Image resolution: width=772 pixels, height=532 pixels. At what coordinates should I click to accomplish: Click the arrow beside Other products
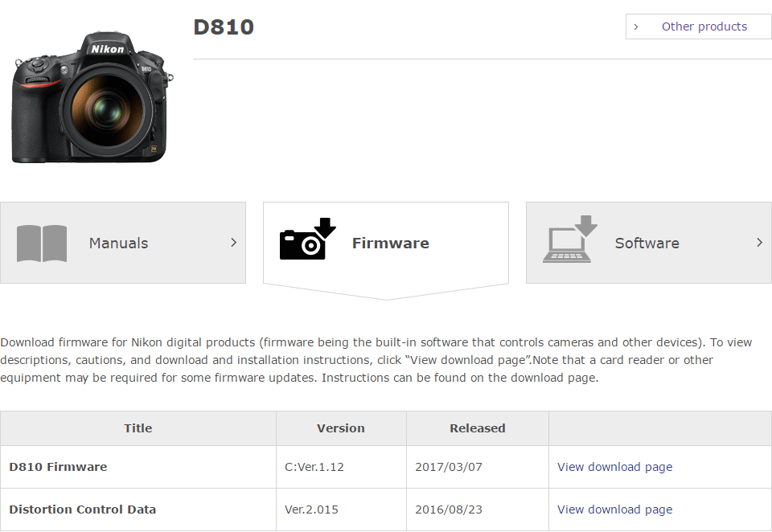[635, 27]
